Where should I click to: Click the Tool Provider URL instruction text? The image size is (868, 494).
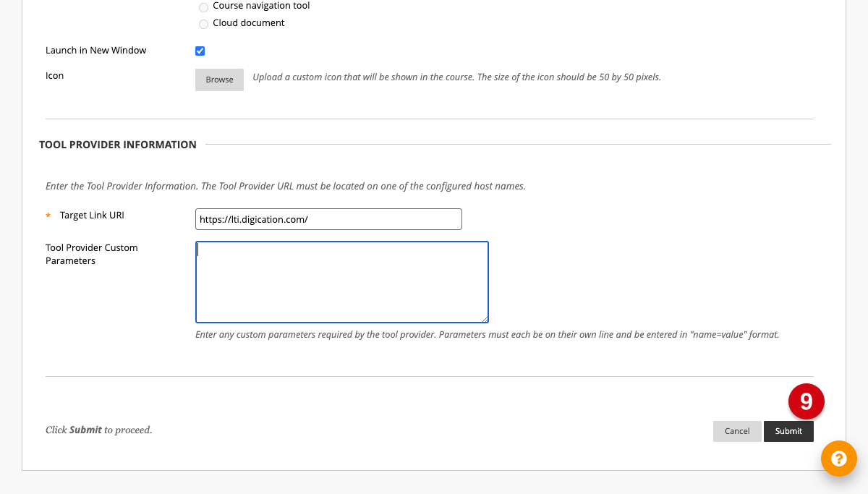285,186
